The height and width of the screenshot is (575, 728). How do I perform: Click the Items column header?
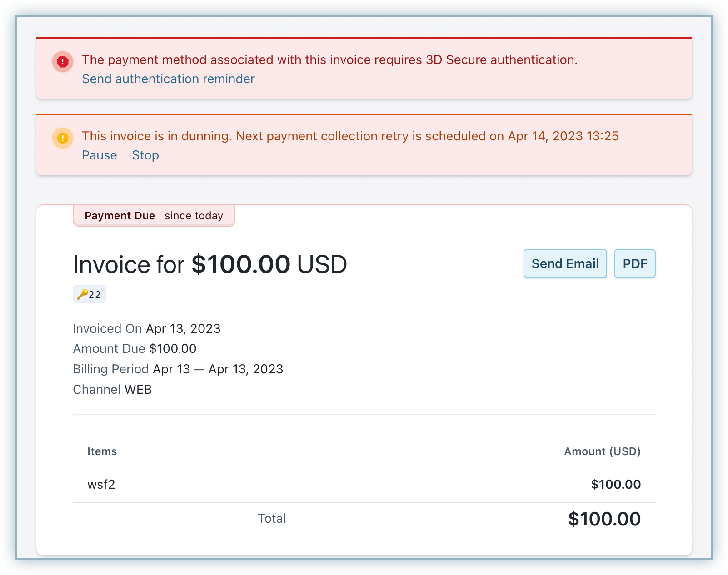click(102, 451)
